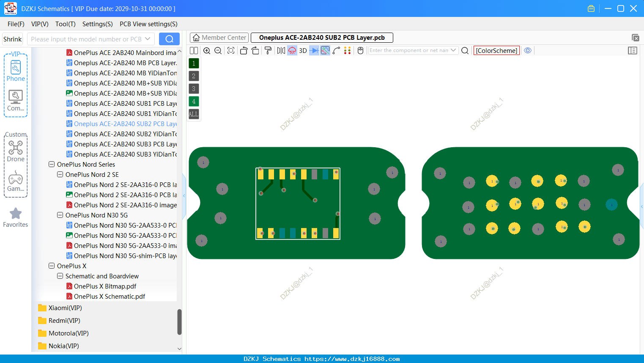Open PCB View settings(S) menu

pos(148,24)
